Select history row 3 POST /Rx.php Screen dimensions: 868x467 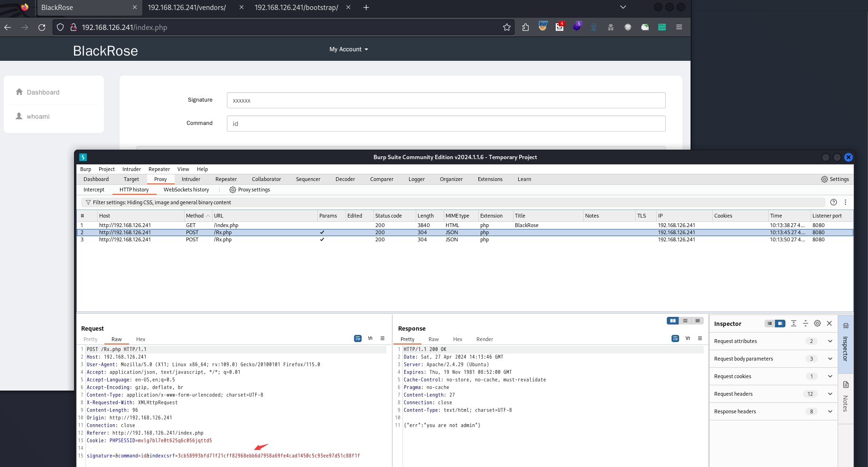click(x=465, y=239)
